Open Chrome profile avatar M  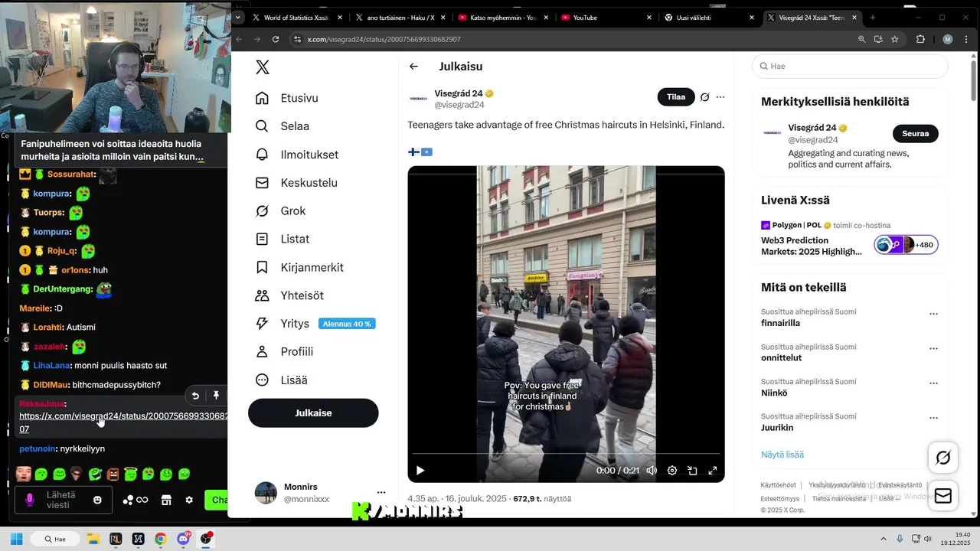(x=948, y=39)
